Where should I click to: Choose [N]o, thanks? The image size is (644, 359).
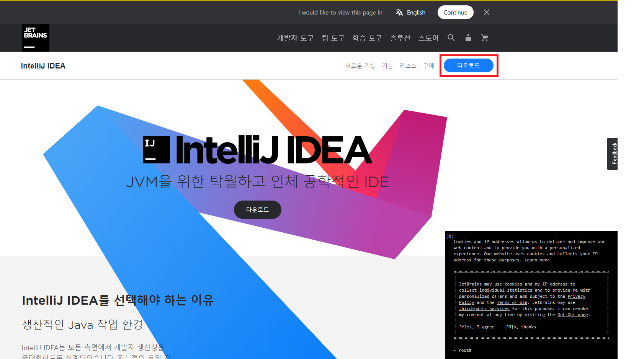click(521, 327)
